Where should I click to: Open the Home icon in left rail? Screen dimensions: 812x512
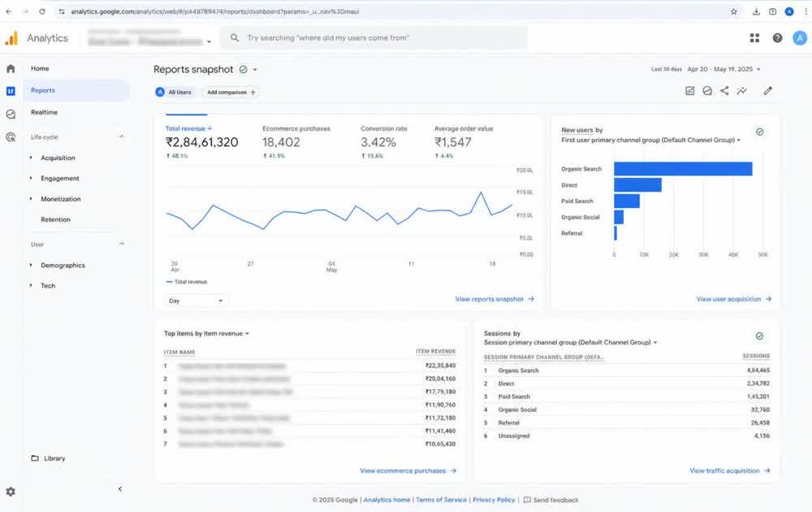click(x=11, y=68)
